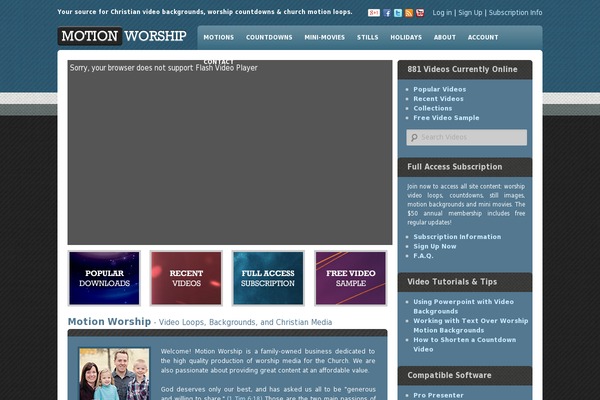
Task: Click the Compatible Software header
Action: 449,376
